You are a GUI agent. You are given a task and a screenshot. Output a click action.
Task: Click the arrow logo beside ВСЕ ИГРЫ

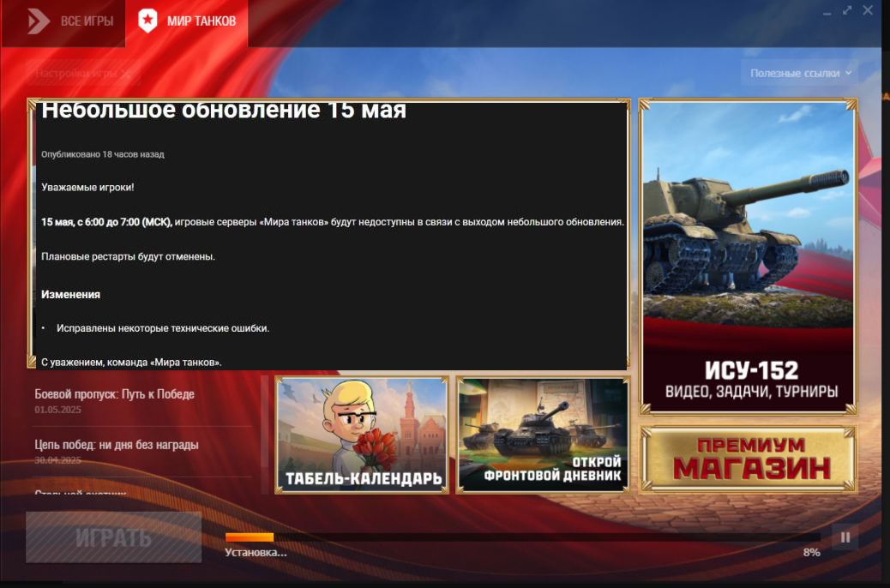tap(39, 21)
